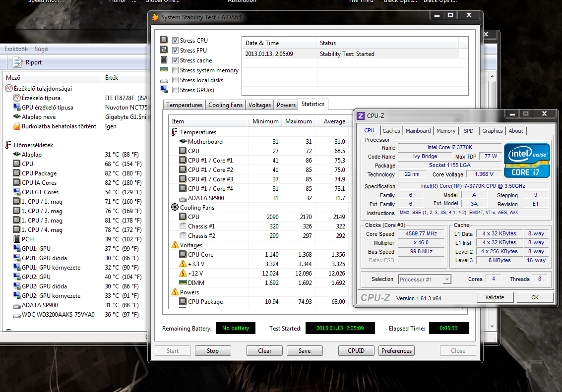
Task: Click the Voltages group warning icon
Action: [x=175, y=245]
